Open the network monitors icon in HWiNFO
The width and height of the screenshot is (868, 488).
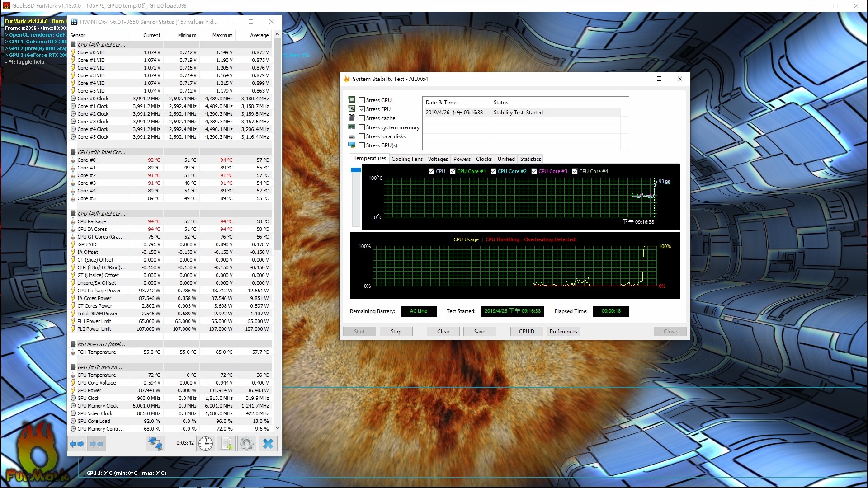[155, 444]
